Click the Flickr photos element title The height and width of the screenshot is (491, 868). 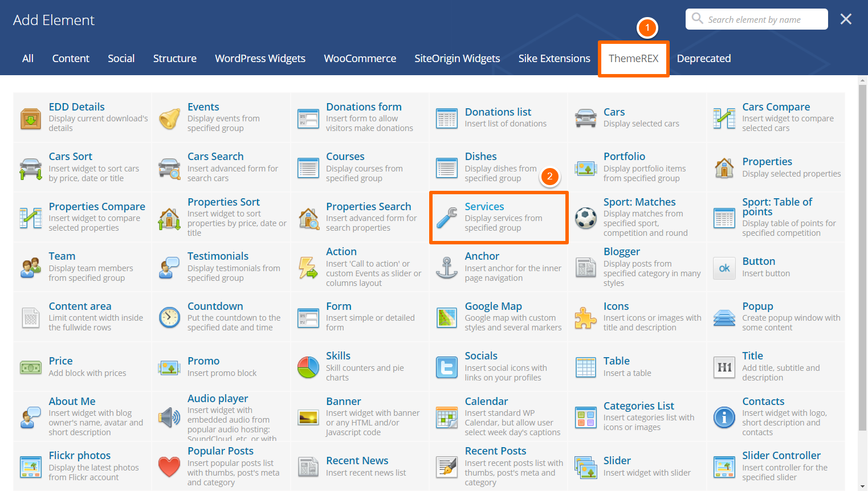click(80, 456)
